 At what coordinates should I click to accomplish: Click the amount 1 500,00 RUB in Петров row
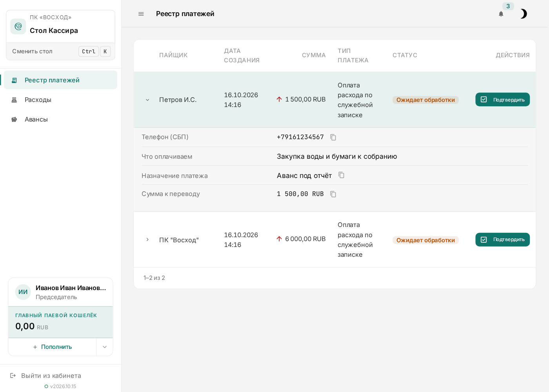point(301,100)
